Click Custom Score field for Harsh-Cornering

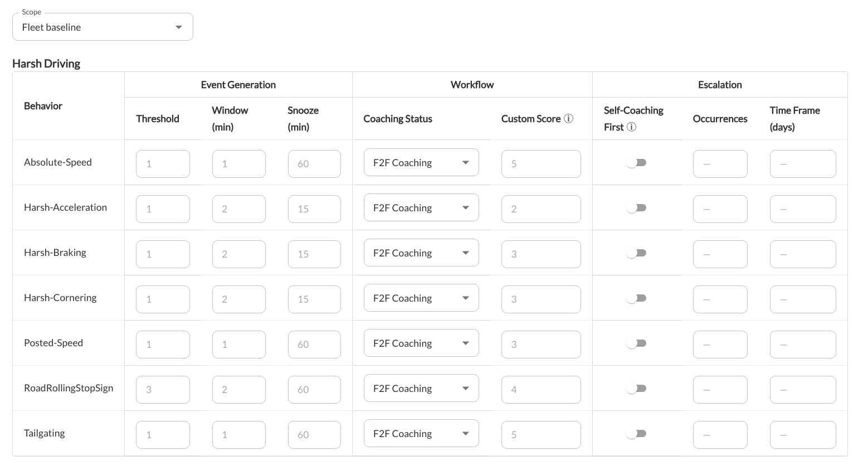[541, 299]
